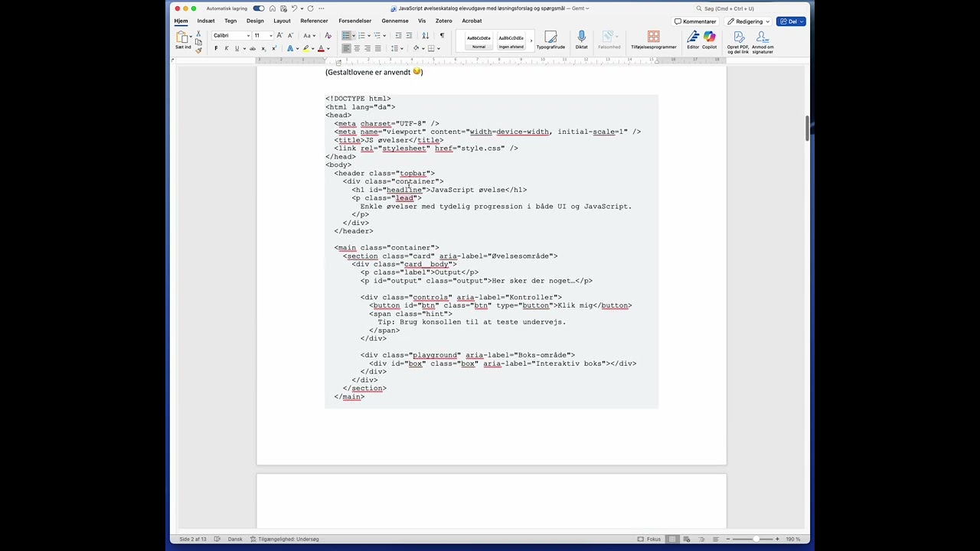Align text left
Image resolution: width=980 pixels, height=551 pixels.
(x=346, y=48)
